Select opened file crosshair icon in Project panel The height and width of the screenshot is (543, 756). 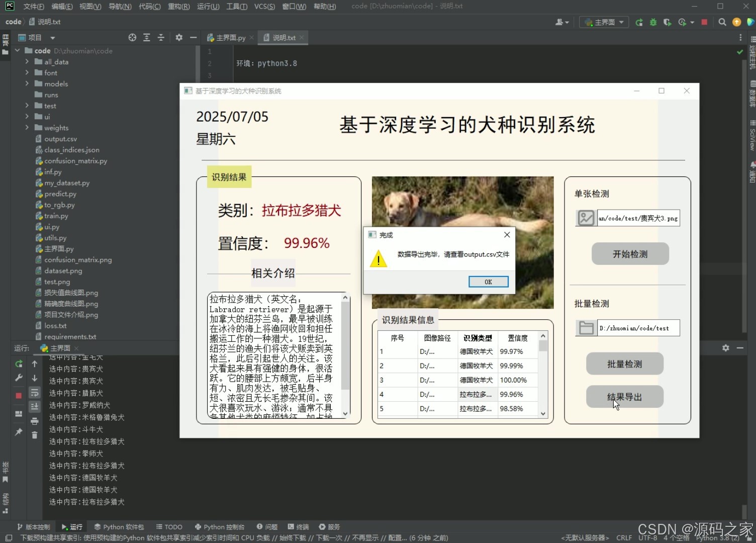click(x=132, y=37)
